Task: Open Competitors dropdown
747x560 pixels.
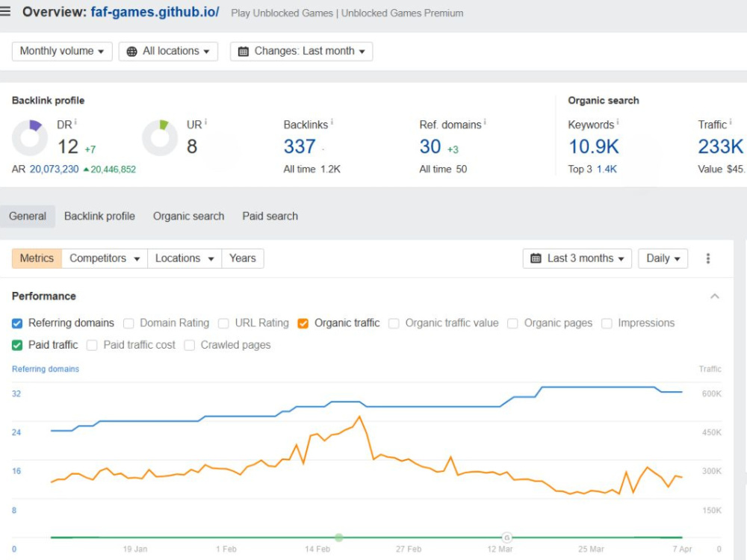Action: click(x=105, y=258)
